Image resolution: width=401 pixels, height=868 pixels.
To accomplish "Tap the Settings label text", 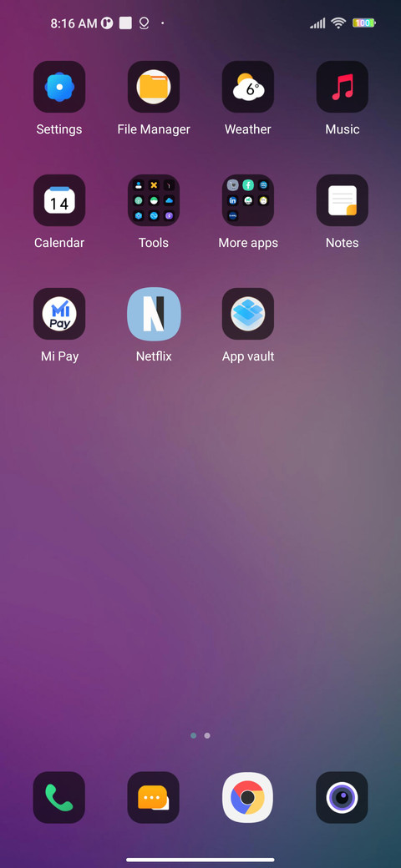I will [x=59, y=129].
